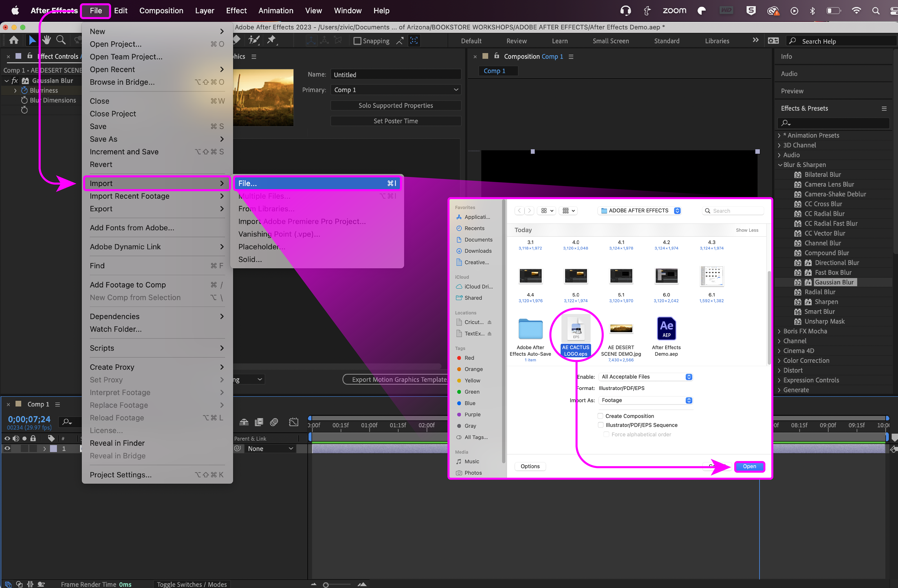Viewport: 898px width, 588px height.
Task: Check the Create Composition checkbox
Action: coord(600,416)
